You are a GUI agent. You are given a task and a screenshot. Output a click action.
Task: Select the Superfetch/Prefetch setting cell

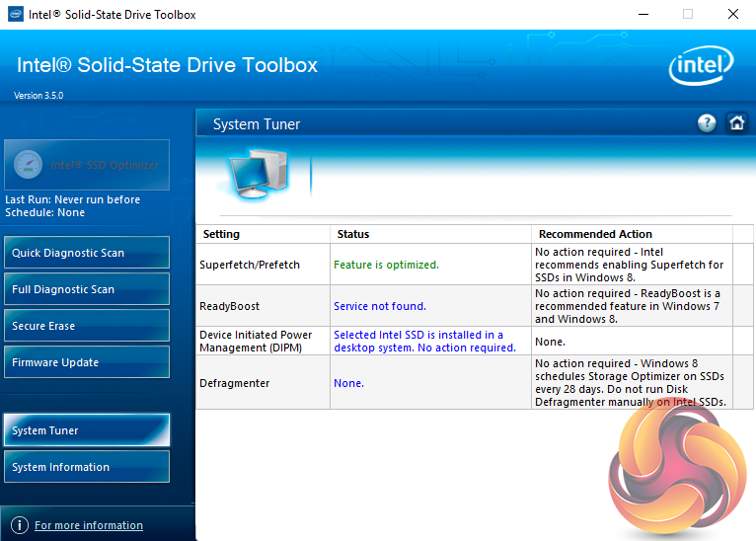pyautogui.click(x=263, y=265)
